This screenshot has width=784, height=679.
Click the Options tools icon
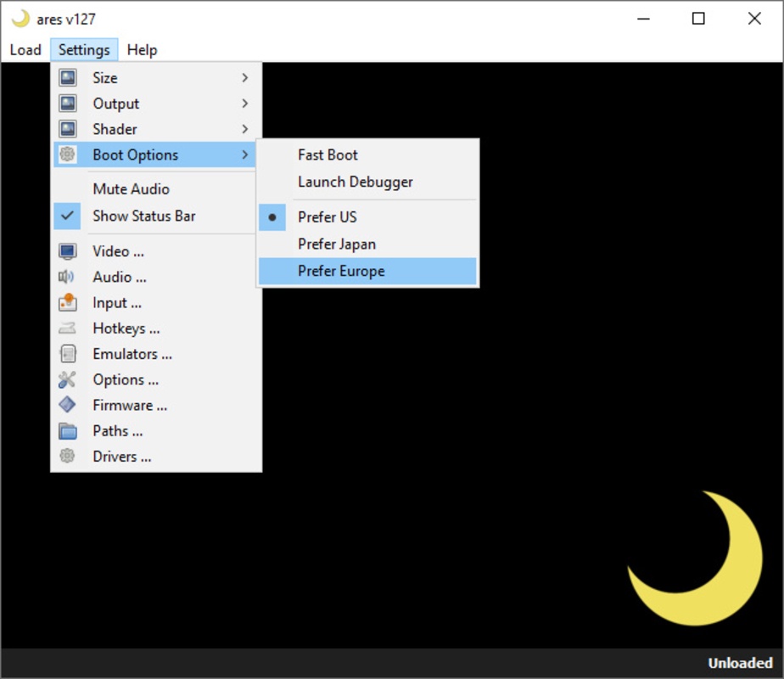67,379
